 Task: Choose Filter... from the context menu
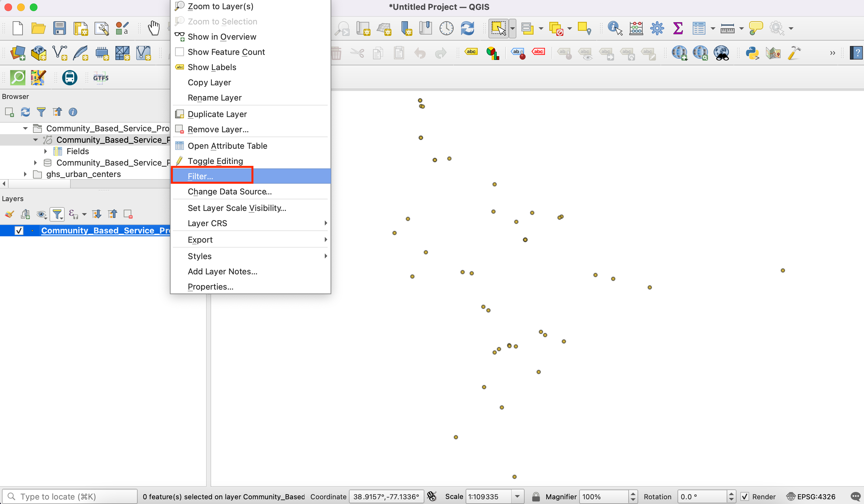(x=200, y=176)
